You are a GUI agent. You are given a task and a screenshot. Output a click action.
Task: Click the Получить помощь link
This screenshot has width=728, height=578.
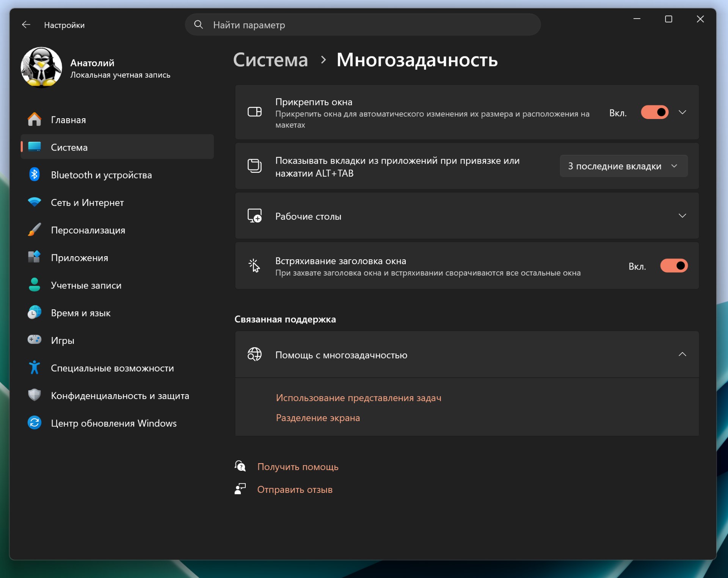click(298, 467)
